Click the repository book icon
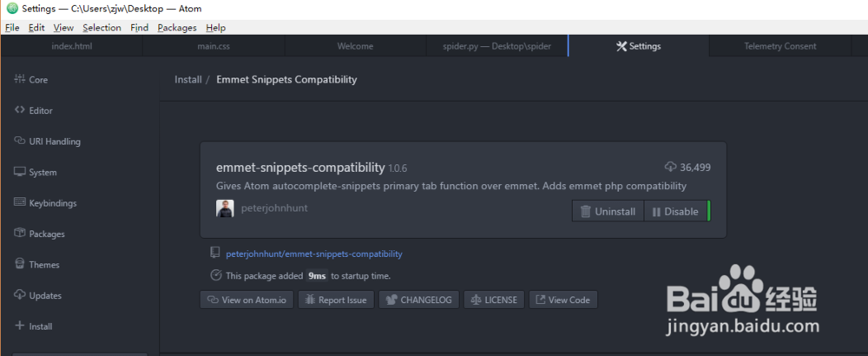This screenshot has width=868, height=356. [x=214, y=253]
